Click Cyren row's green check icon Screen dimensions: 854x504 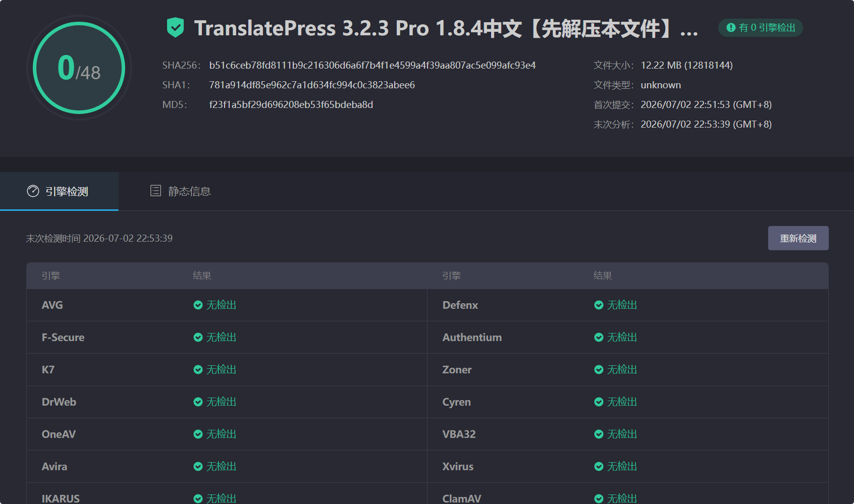[599, 402]
